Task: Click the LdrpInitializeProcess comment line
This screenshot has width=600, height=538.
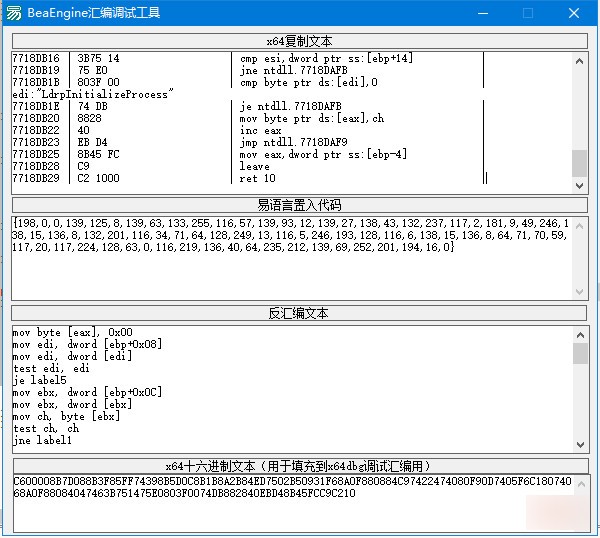Action: tap(93, 94)
